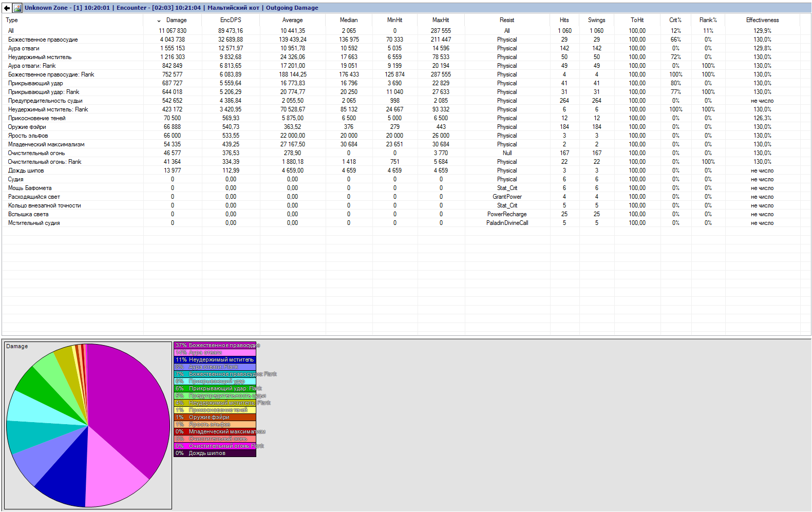This screenshot has width=812, height=512.
Task: Click the 11% Неудержимый мститель legend swatch
Action: coord(215,359)
